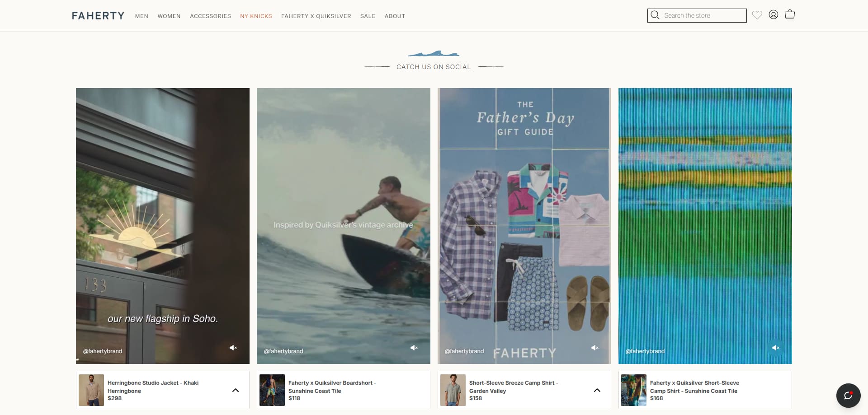This screenshot has width=868, height=415.
Task: Click Quiksilver Camp Shirt thumbnail image
Action: [634, 390]
